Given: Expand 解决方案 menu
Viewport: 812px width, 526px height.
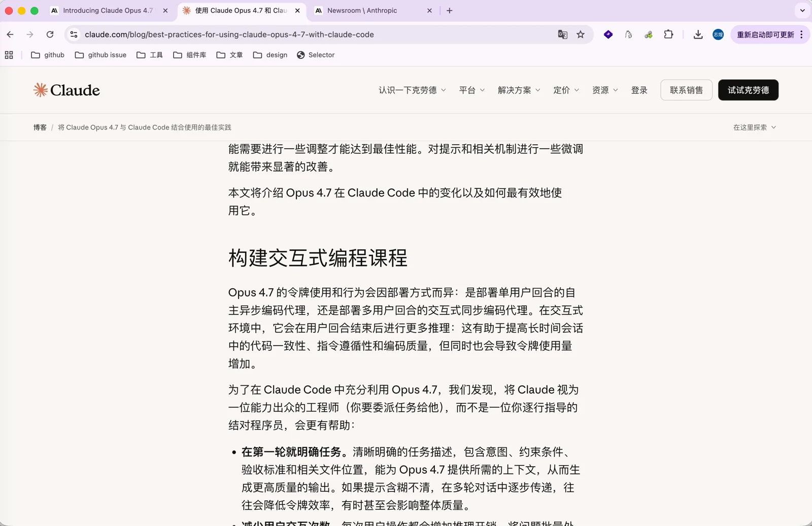Looking at the screenshot, I should point(519,90).
